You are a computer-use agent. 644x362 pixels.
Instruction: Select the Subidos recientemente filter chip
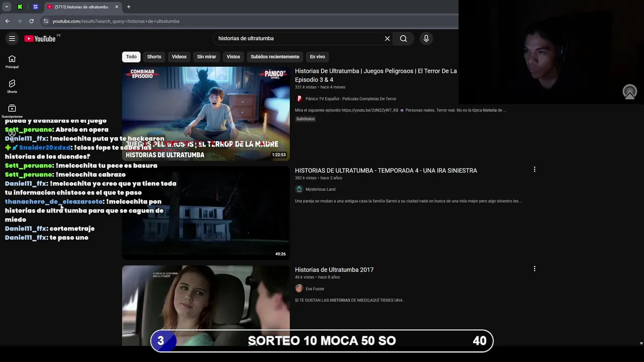tap(275, 57)
